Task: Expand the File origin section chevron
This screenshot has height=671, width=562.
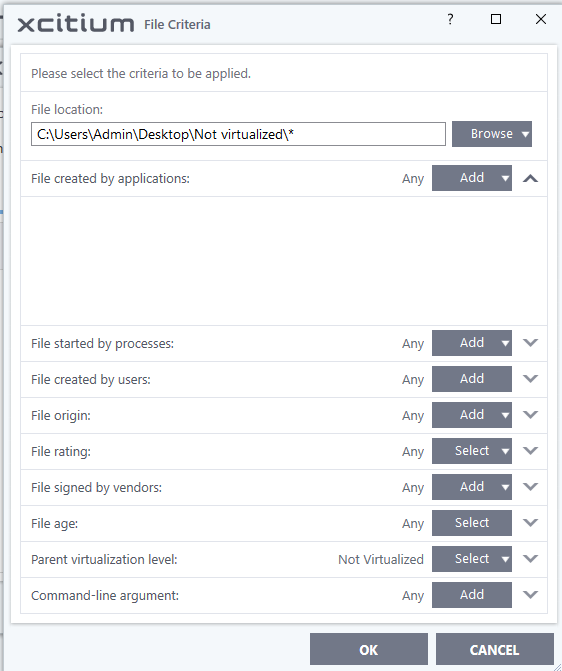Action: pos(530,415)
